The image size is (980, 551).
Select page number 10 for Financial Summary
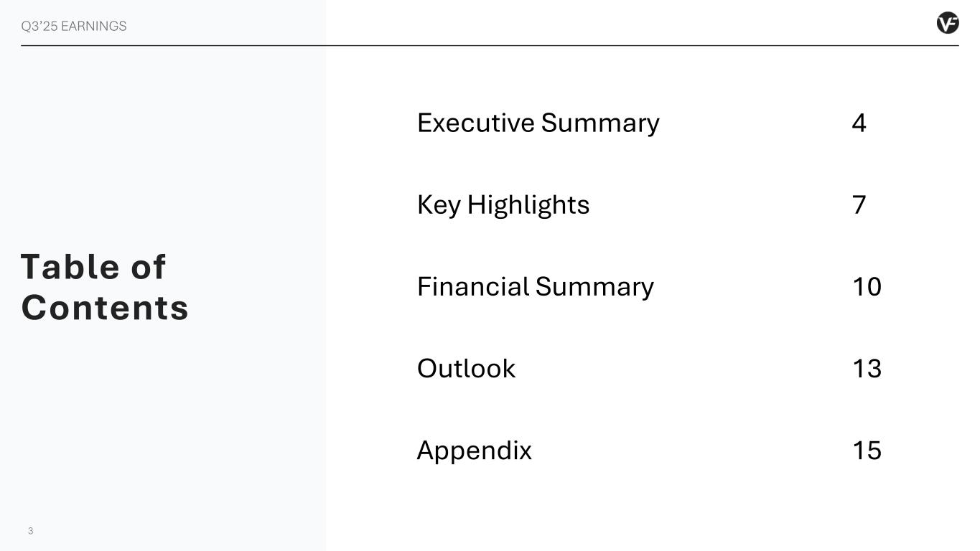point(867,287)
